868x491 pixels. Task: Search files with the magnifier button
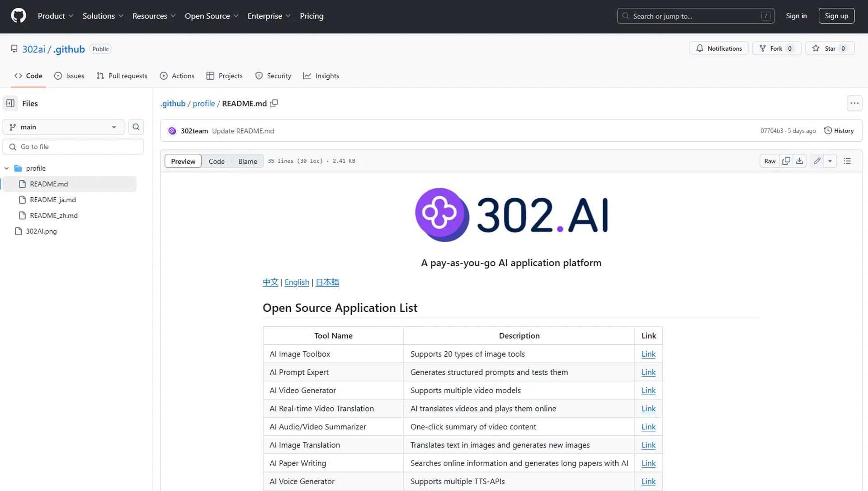coord(136,127)
